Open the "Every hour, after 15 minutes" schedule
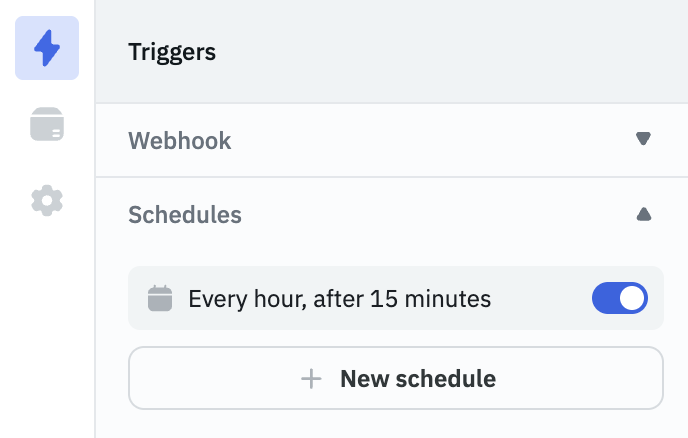This screenshot has height=438, width=688. click(x=340, y=298)
